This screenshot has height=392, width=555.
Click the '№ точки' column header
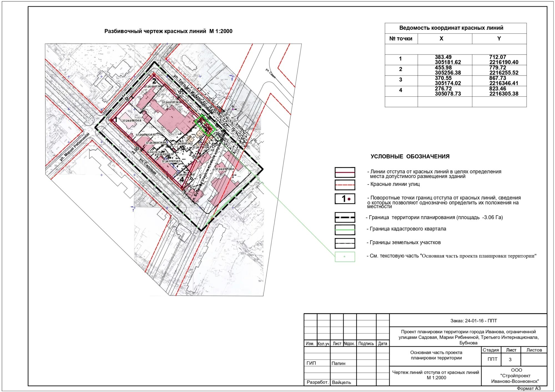click(401, 39)
